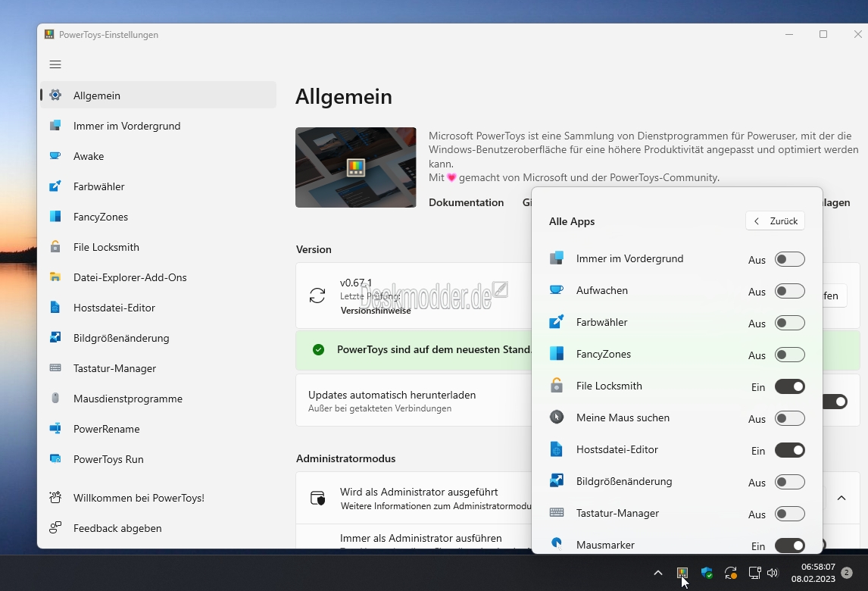The height and width of the screenshot is (591, 868).
Task: Open Willkommen bei PowerToys page
Action: point(158,498)
